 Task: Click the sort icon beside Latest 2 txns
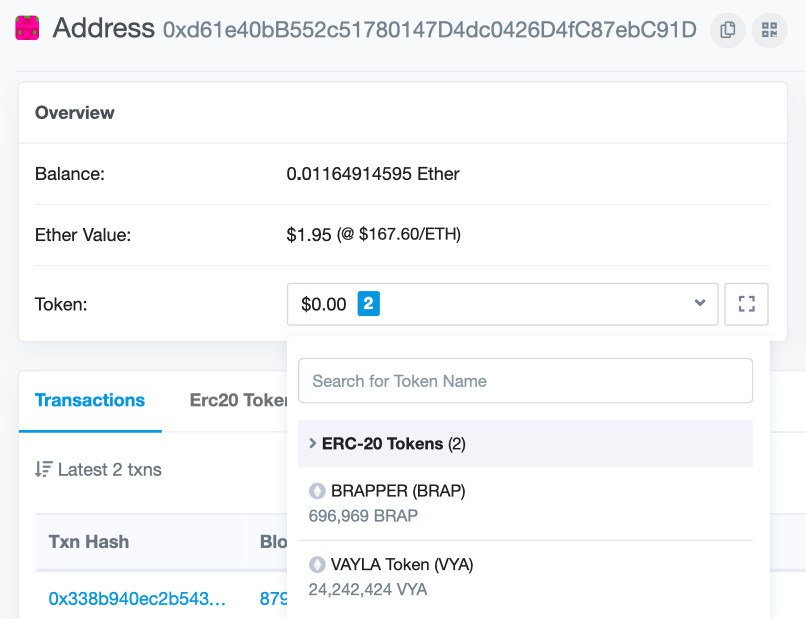coord(43,469)
